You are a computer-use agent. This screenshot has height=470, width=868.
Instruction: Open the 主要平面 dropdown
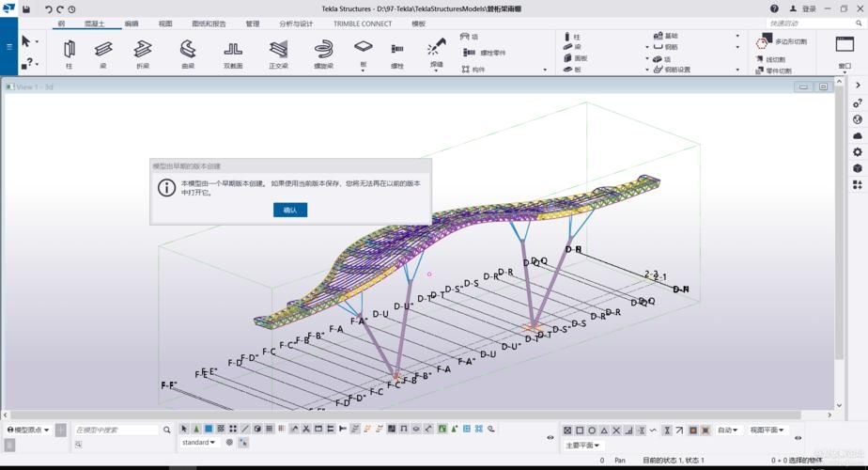[582, 446]
